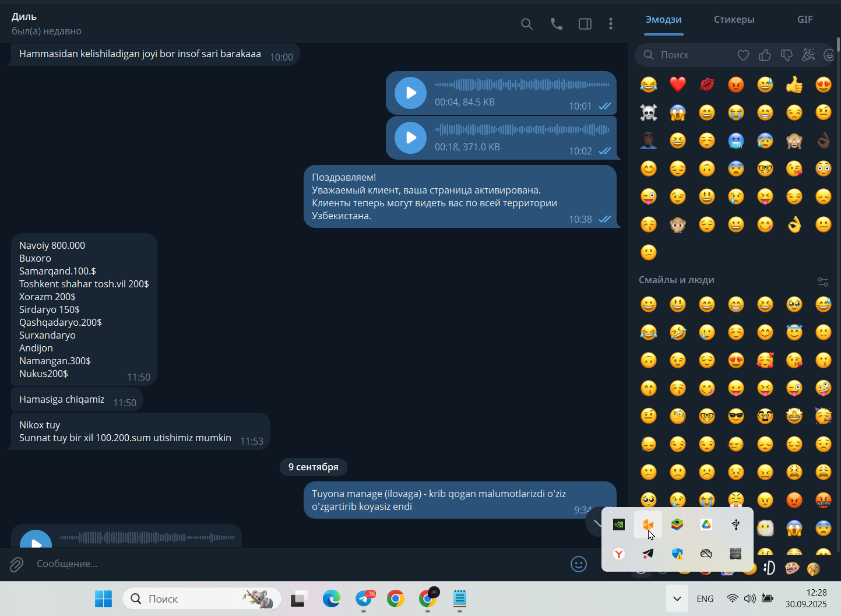Open the ENG language switcher
Viewport: 841px width, 616px height.
[x=705, y=599]
